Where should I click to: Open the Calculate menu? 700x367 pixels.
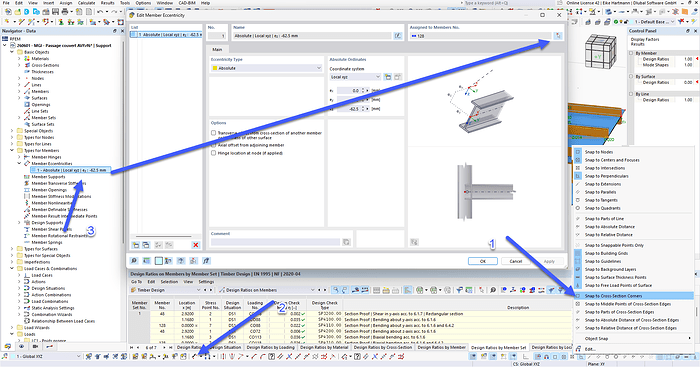pyautogui.click(x=86, y=3)
